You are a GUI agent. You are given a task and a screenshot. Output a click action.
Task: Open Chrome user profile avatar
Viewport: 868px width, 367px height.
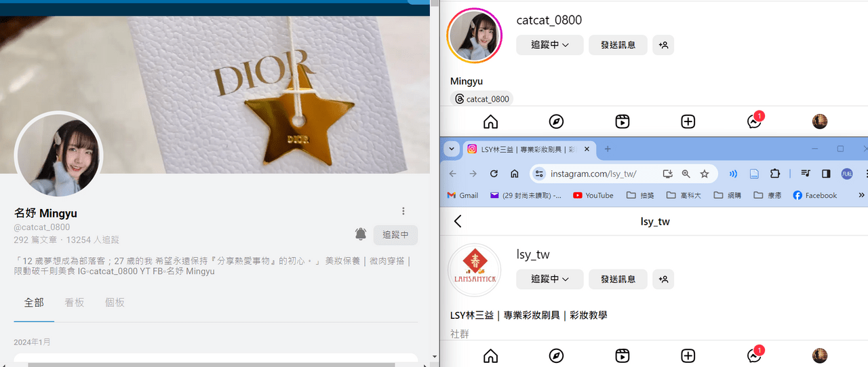pos(847,174)
